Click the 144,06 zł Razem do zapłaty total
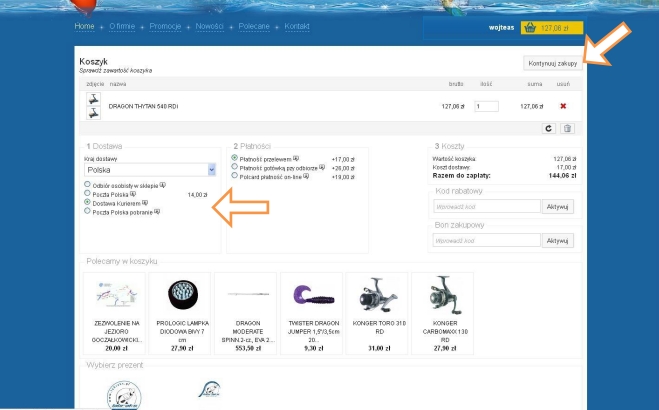Screen dimensions: 659x410 click(x=562, y=176)
